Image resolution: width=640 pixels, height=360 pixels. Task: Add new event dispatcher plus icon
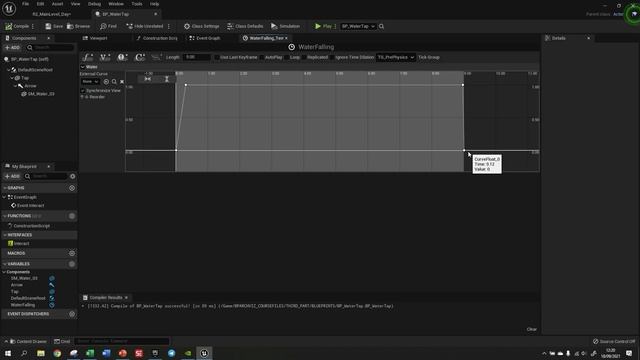click(72, 314)
